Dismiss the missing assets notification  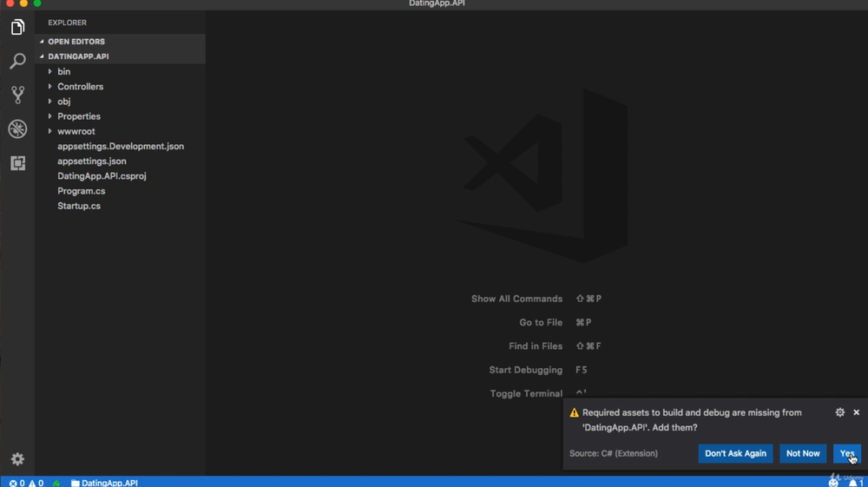coord(857,412)
